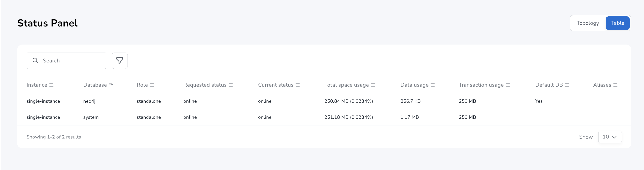Open the Role column menu icon
The width and height of the screenshot is (644, 170).
[152, 85]
